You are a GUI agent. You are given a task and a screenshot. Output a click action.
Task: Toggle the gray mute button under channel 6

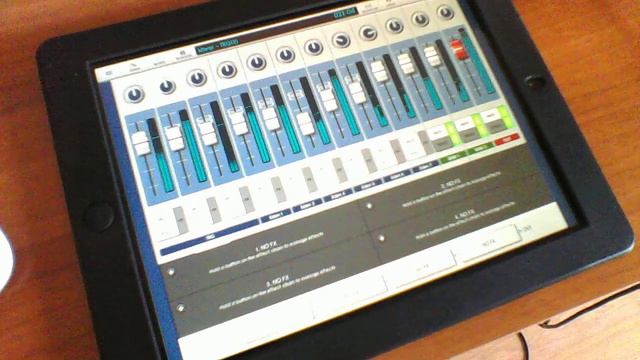(339, 170)
